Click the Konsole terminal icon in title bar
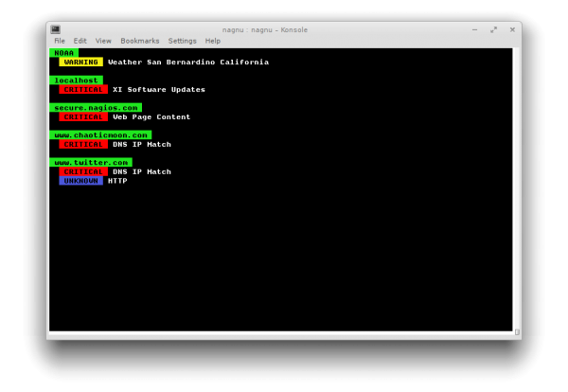568x392 pixels. coord(56,29)
